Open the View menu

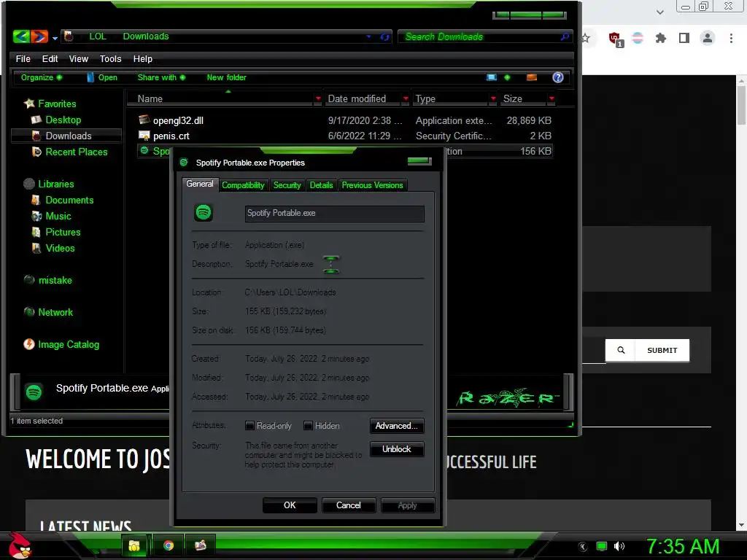79,58
